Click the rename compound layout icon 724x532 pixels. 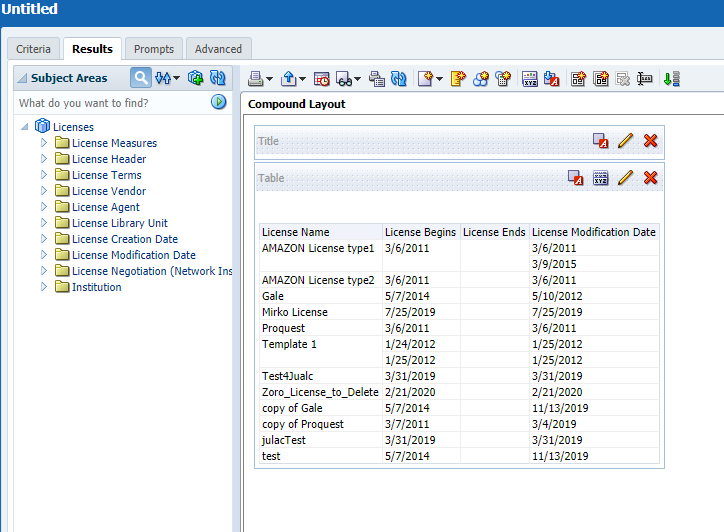pos(645,79)
